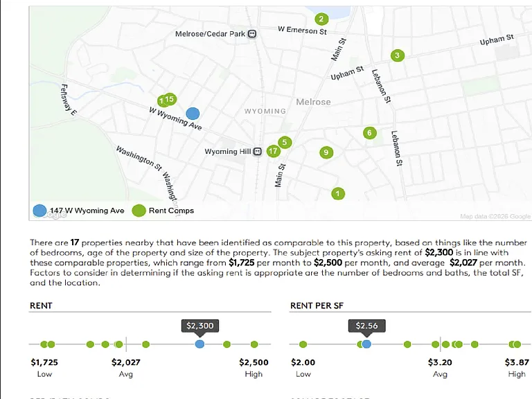Click the green Rent Comps legend swatch

click(139, 211)
